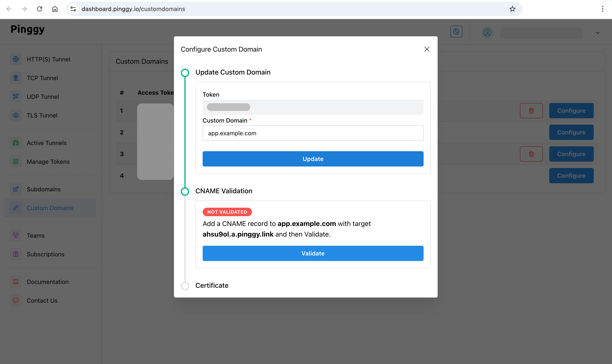
Task: Click the HTTP(S) Tunnel icon in sidebar
Action: click(16, 59)
